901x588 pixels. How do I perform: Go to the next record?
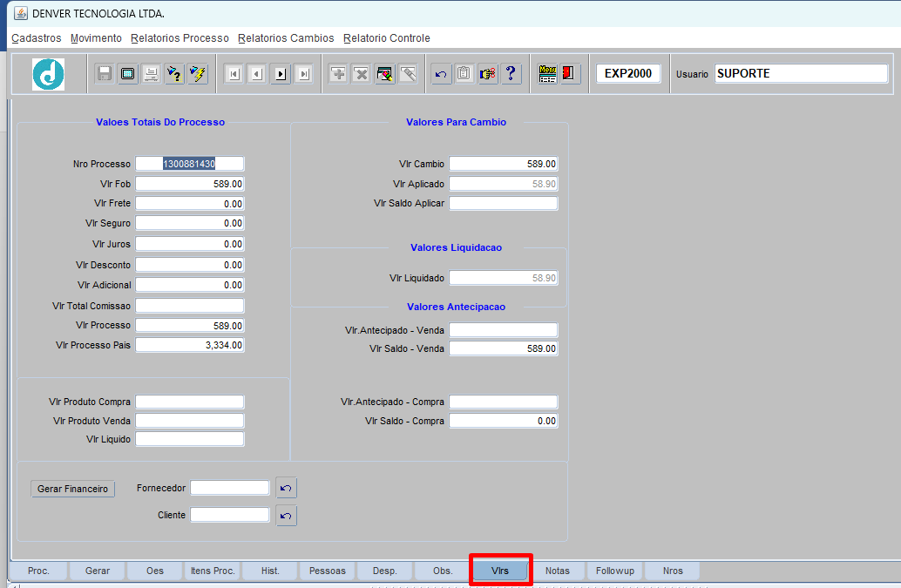(281, 74)
